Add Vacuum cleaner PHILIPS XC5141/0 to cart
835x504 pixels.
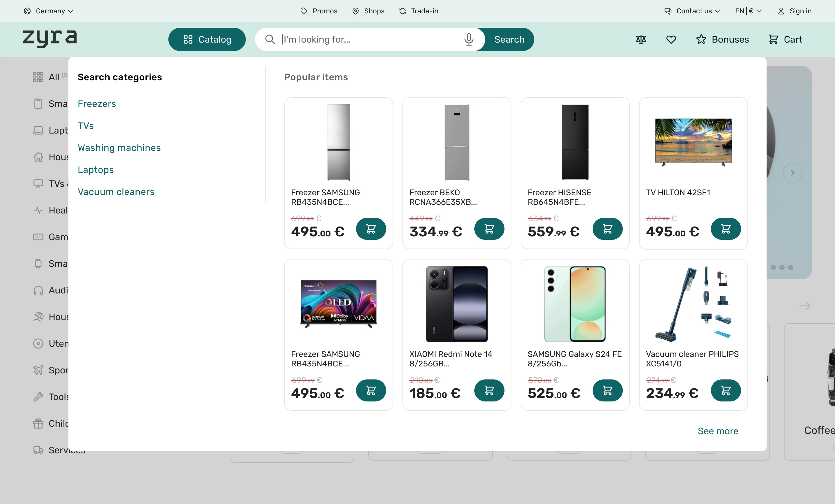tap(726, 390)
